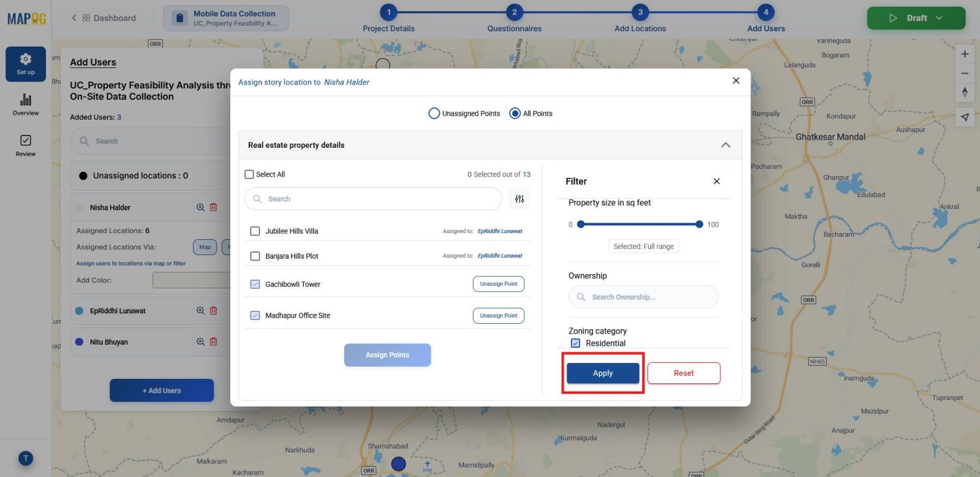
Task: Reset map north orientation
Action: [965, 92]
